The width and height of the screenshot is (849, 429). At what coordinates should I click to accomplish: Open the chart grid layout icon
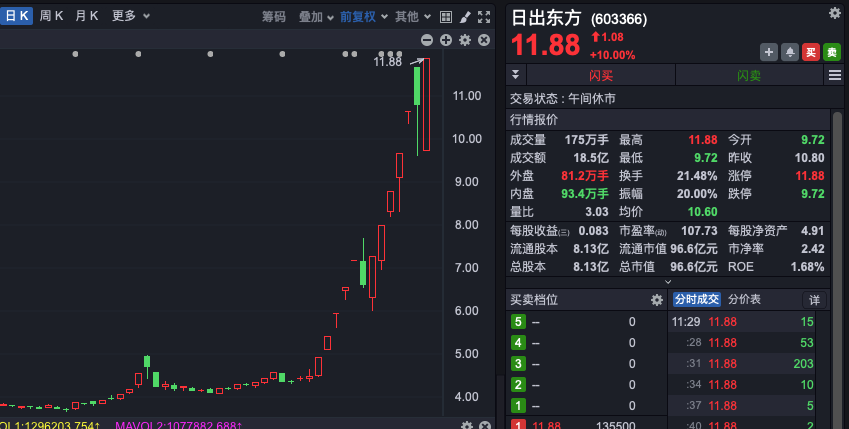(446, 17)
